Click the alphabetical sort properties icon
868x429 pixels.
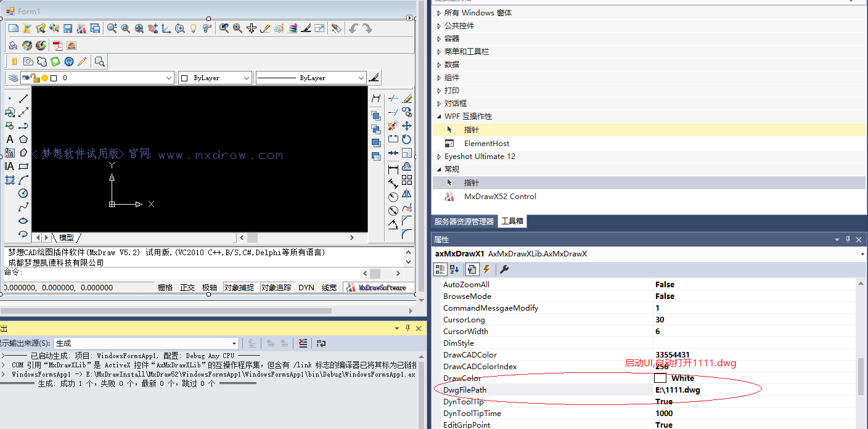455,269
